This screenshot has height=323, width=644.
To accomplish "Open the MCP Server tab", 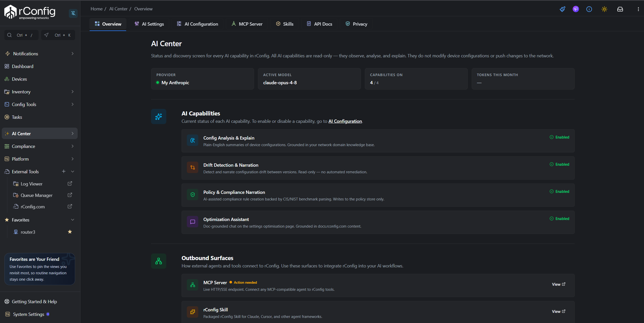I will pos(247,24).
